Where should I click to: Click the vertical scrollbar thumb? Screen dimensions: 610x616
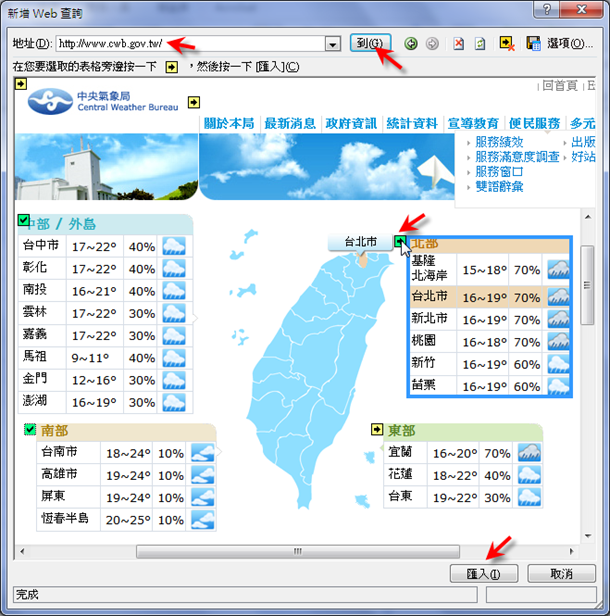tap(587, 285)
